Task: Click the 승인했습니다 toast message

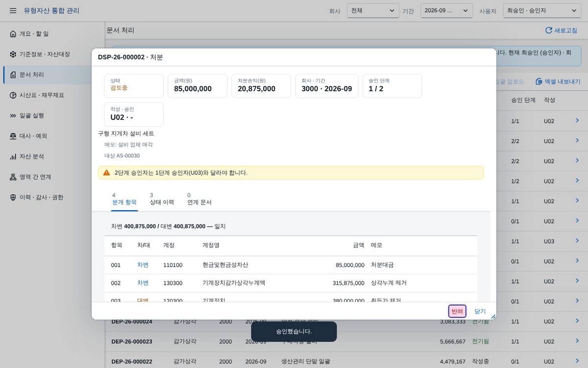Action: (x=294, y=332)
